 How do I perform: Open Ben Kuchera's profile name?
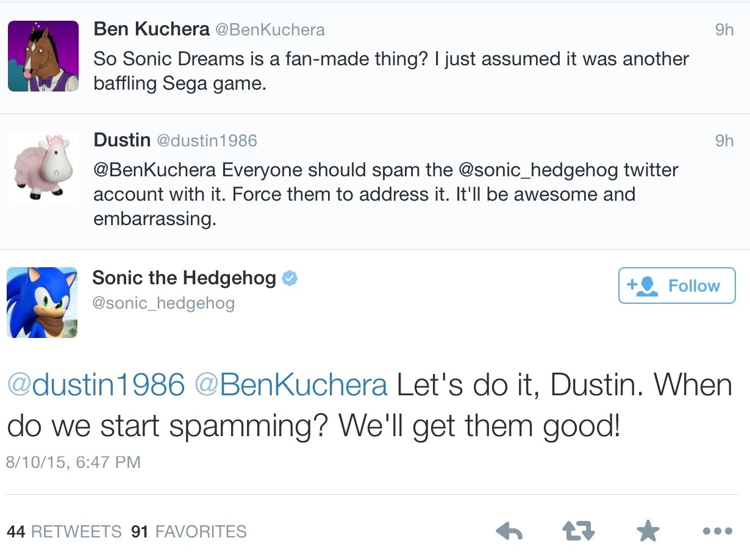[151, 29]
